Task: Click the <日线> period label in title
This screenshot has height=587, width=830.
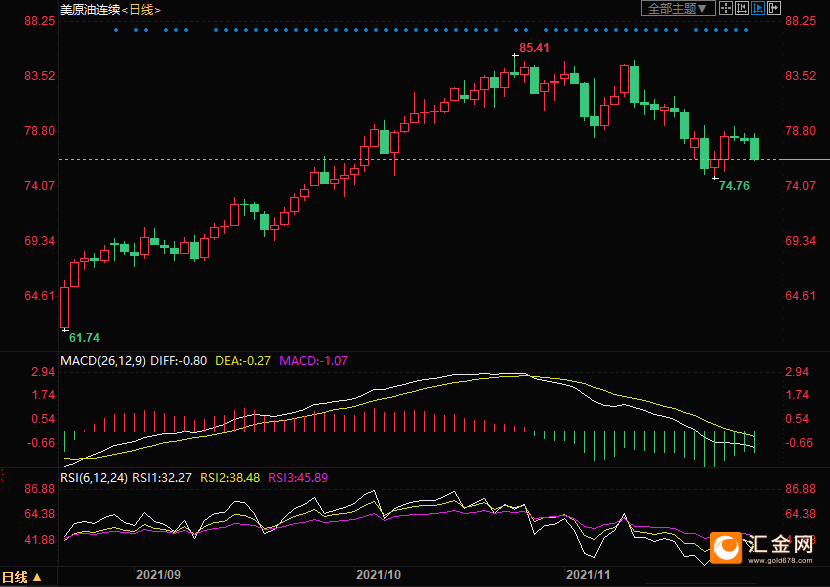Action: 141,9
